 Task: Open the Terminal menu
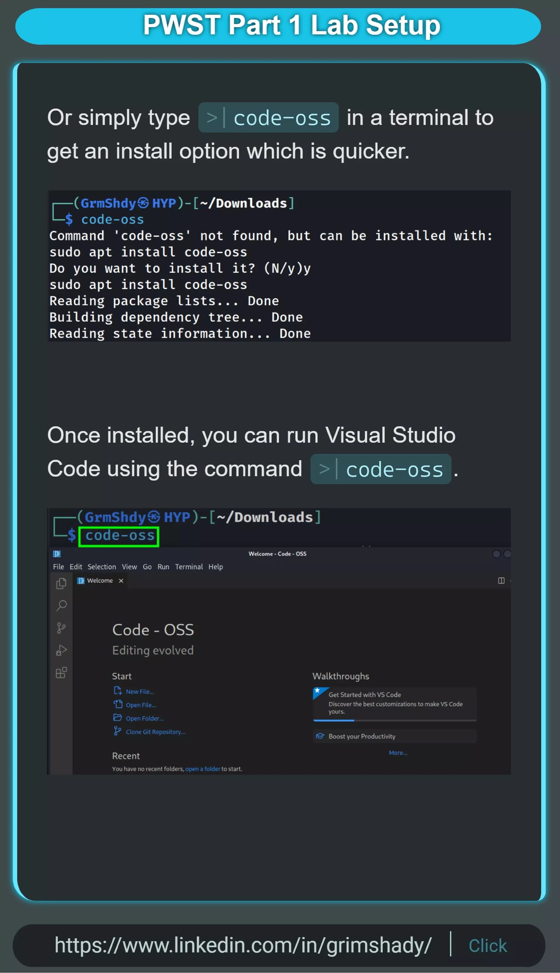[189, 567]
